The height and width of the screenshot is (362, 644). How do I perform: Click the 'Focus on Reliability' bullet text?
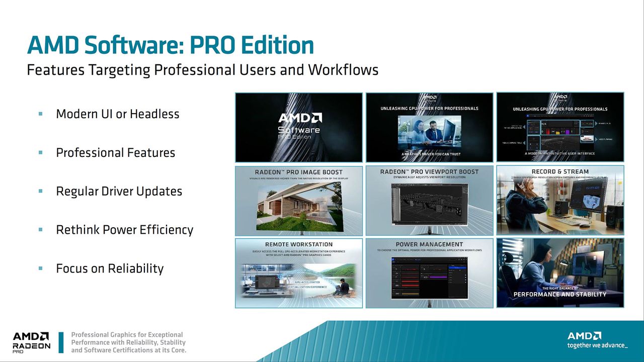click(110, 268)
